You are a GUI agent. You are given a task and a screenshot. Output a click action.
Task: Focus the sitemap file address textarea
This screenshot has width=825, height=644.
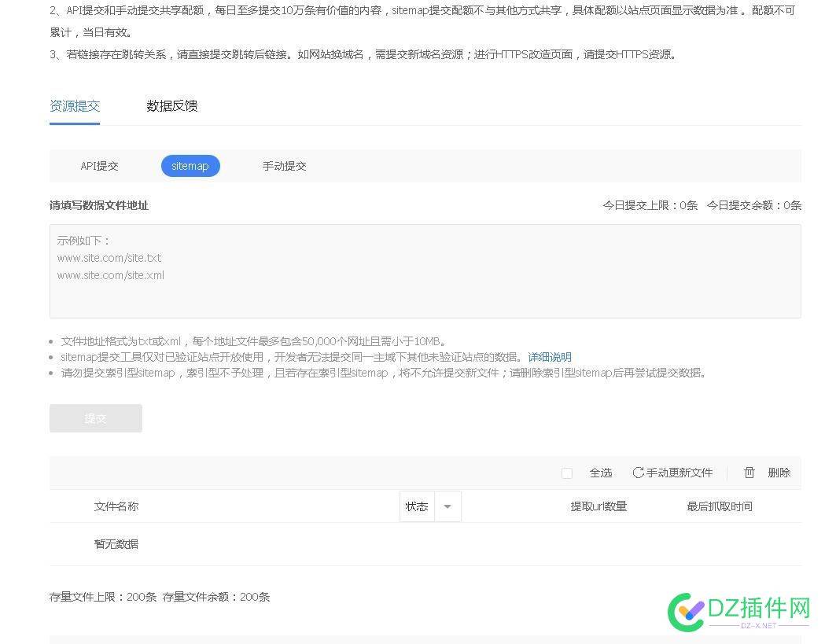tap(425, 271)
